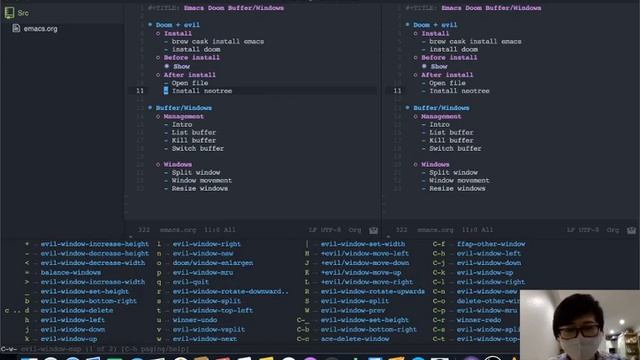Click the webcam video thumbnail
The image size is (640, 360).
(580, 325)
